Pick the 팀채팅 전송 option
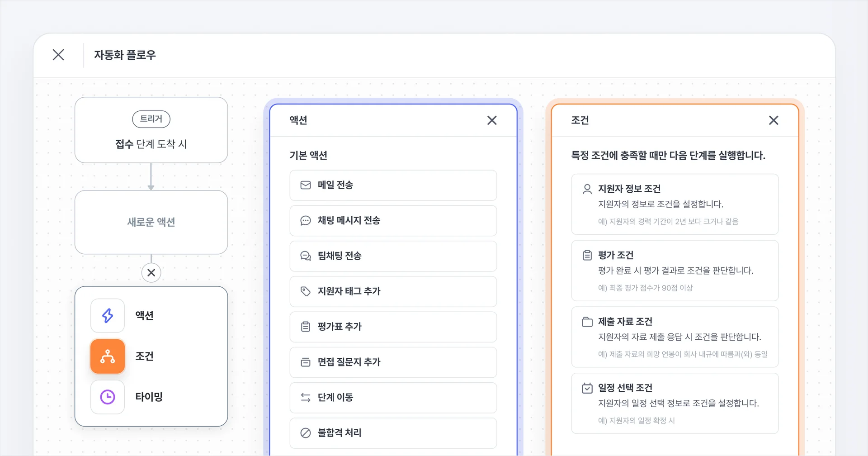The width and height of the screenshot is (868, 456). coord(393,256)
